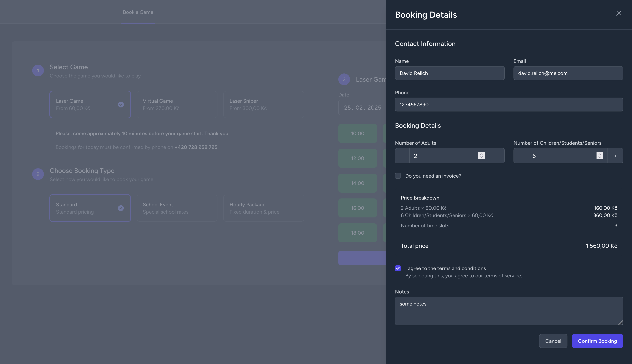Viewport: 632px width, 364px height.
Task: Click the Contact Information heading
Action: (425, 43)
